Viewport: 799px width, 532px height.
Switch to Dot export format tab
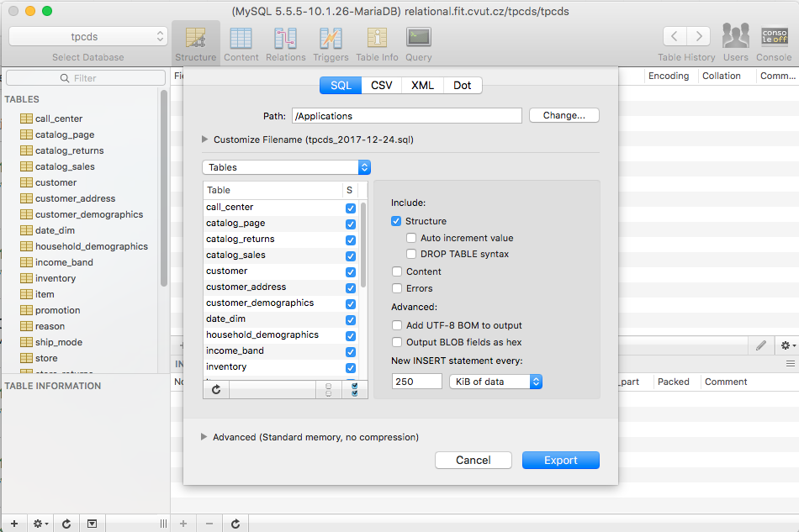[463, 85]
